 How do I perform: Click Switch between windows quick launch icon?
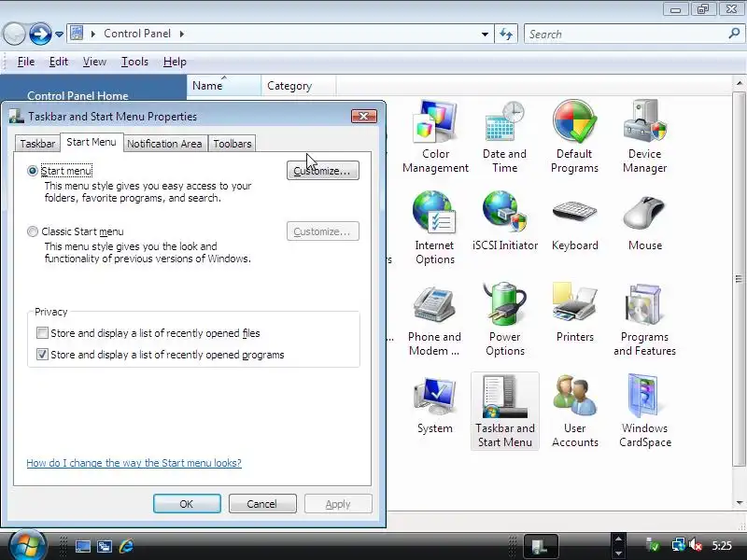coord(105,546)
